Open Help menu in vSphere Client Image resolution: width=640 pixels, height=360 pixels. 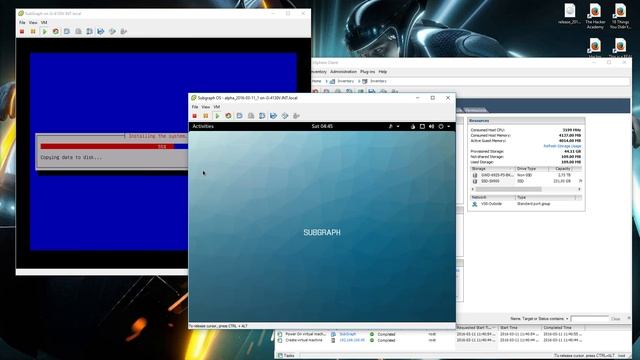(382, 72)
